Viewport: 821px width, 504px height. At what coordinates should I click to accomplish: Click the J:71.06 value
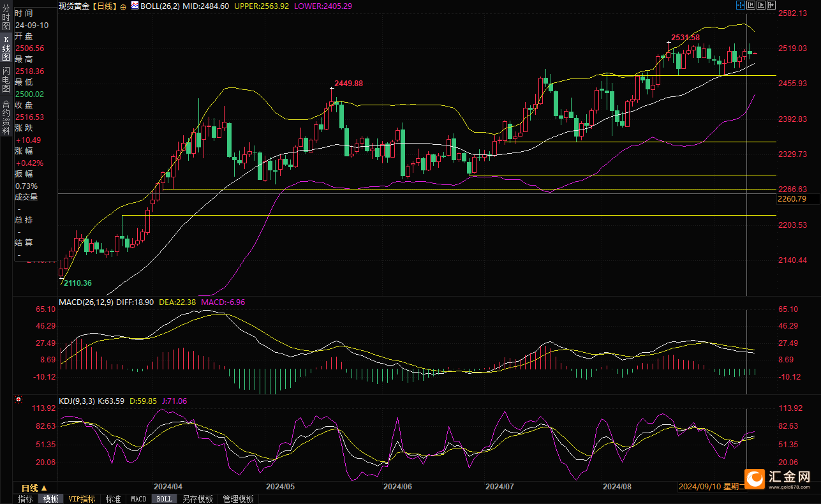pyautogui.click(x=174, y=401)
